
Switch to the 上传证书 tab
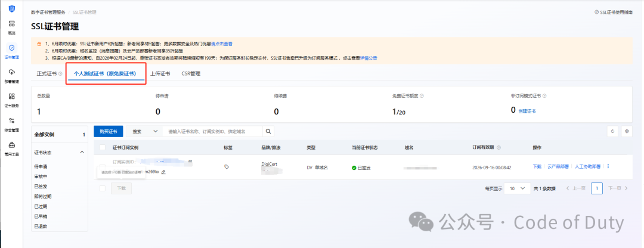(x=160, y=74)
